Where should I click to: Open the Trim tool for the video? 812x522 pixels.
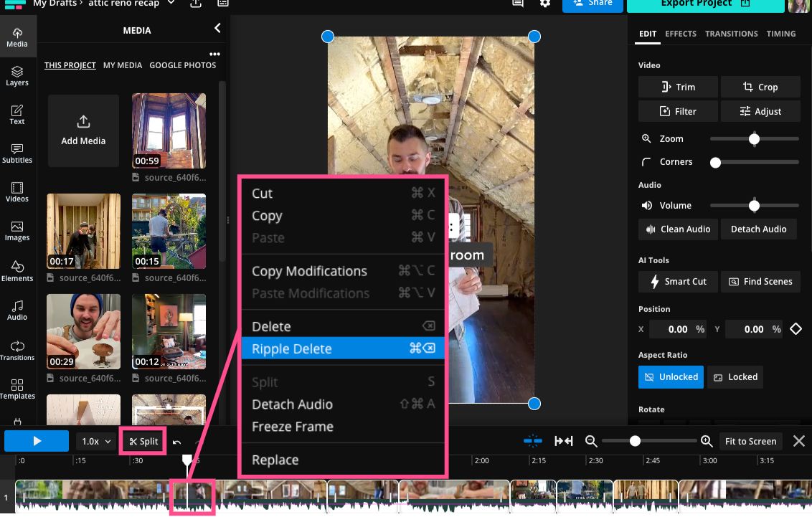click(x=677, y=87)
